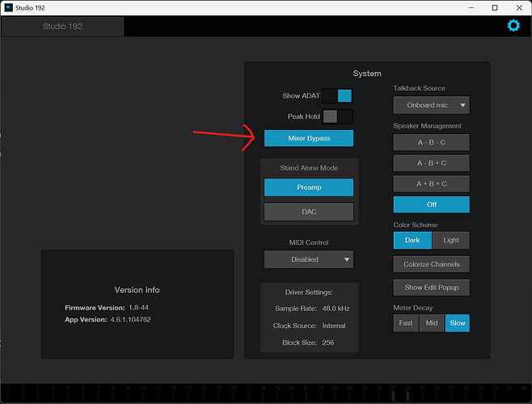Choose A - B + C speaker management
This screenshot has width=532, height=404.
click(431, 162)
